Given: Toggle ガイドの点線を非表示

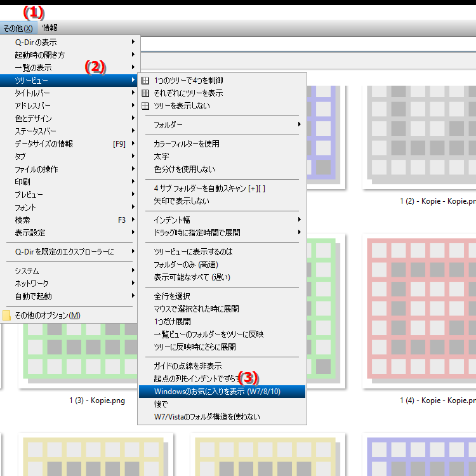Looking at the screenshot, I should tap(222, 366).
